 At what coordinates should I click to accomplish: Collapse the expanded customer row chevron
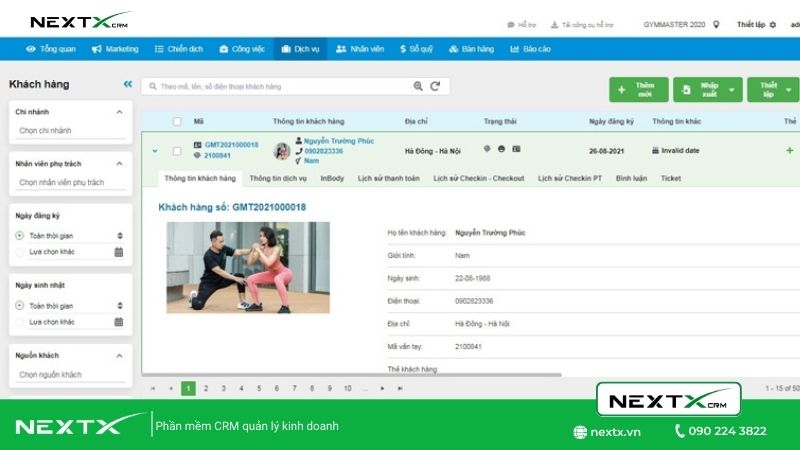155,151
